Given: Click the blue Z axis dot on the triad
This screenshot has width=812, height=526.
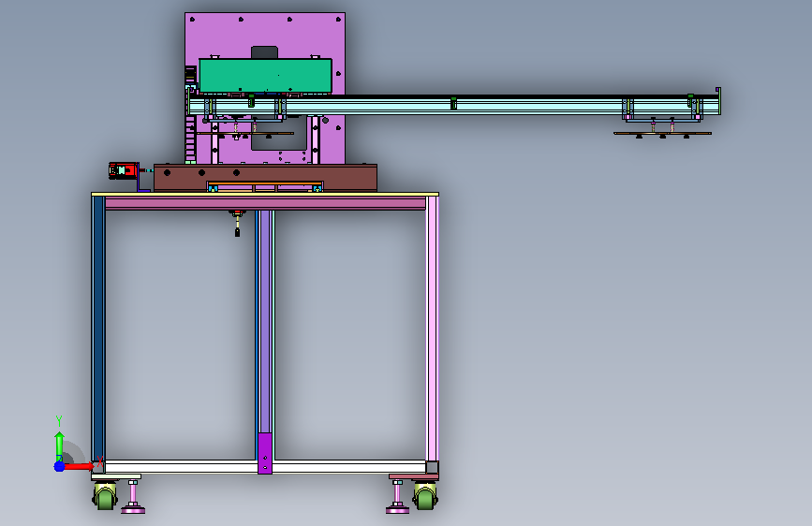Looking at the screenshot, I should click(60, 466).
